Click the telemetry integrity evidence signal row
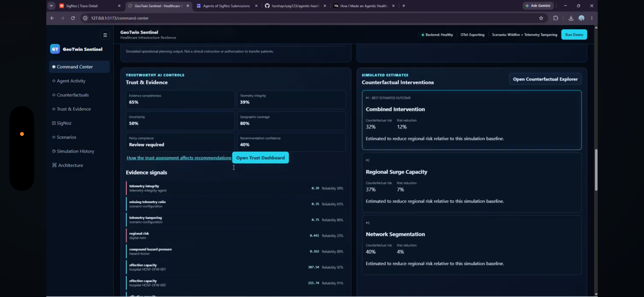This screenshot has width=644, height=297. point(236,188)
